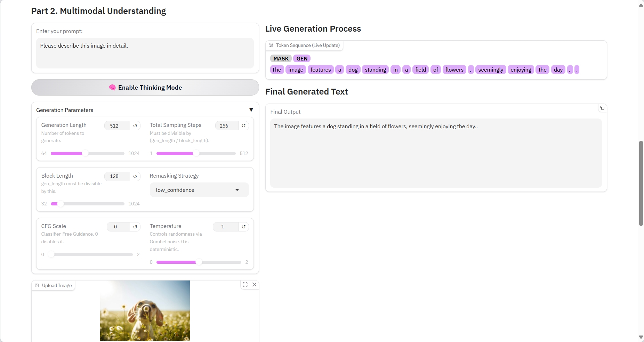
Task: Reset the Block Length value
Action: pos(135,176)
